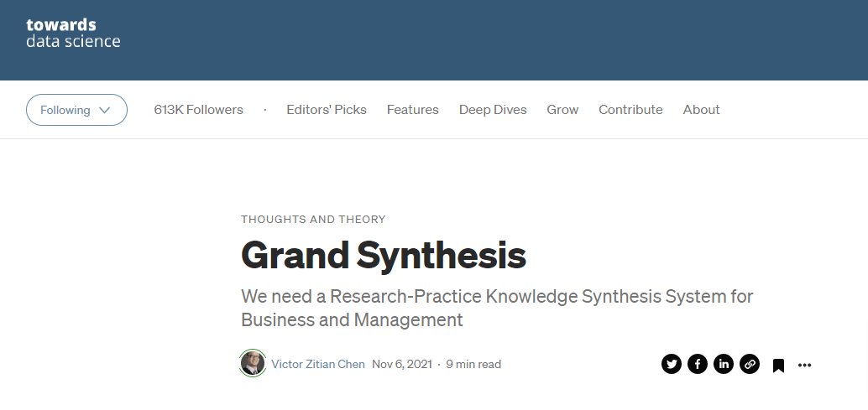Open the Thoughts and Theory category
The width and height of the screenshot is (868, 410).
click(313, 220)
